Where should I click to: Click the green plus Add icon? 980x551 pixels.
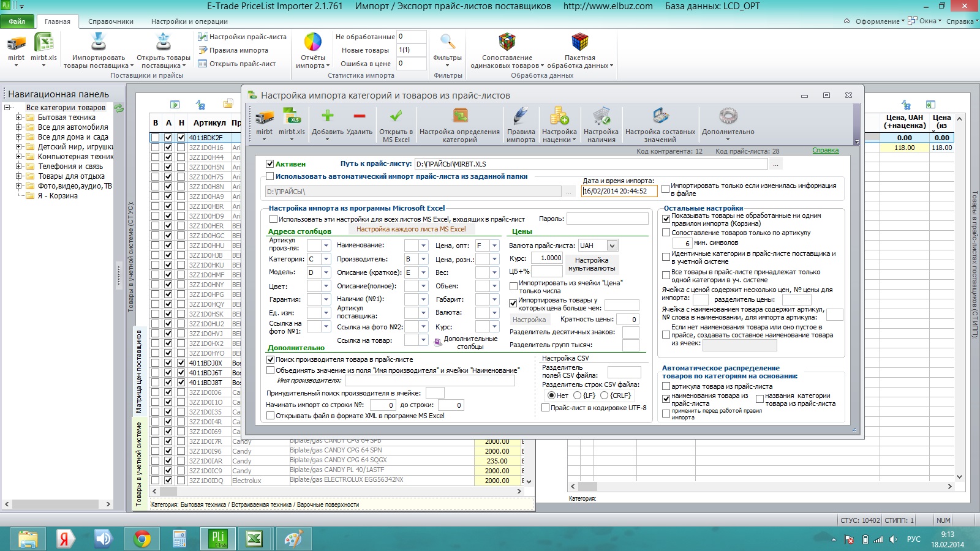[x=328, y=116]
